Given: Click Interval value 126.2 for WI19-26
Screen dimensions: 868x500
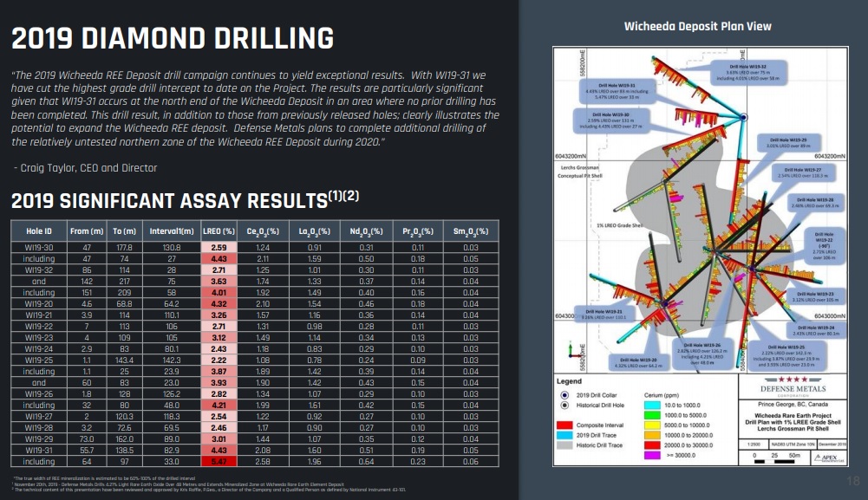Looking at the screenshot, I should [x=172, y=393].
